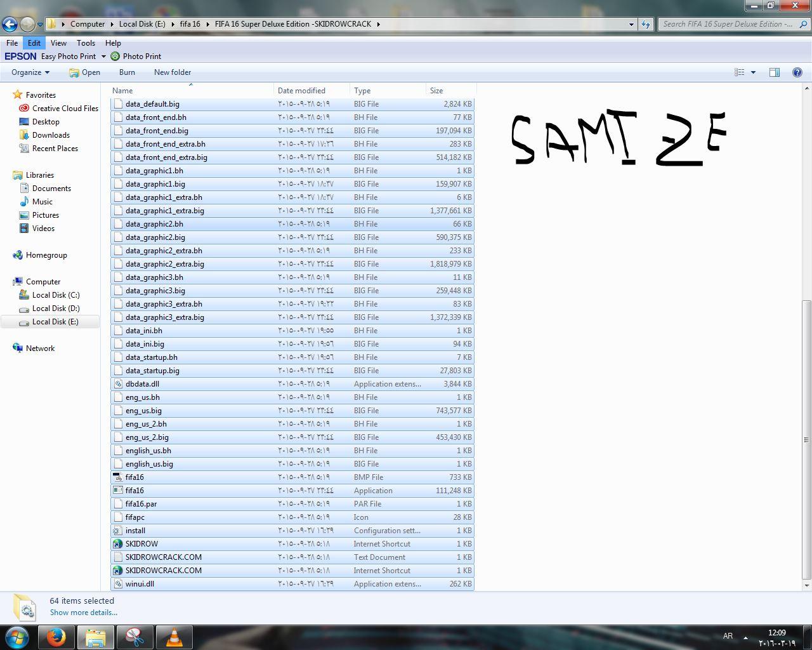Screen dimensions: 812x650
Task: Toggle the preview pane icon
Action: coord(774,72)
